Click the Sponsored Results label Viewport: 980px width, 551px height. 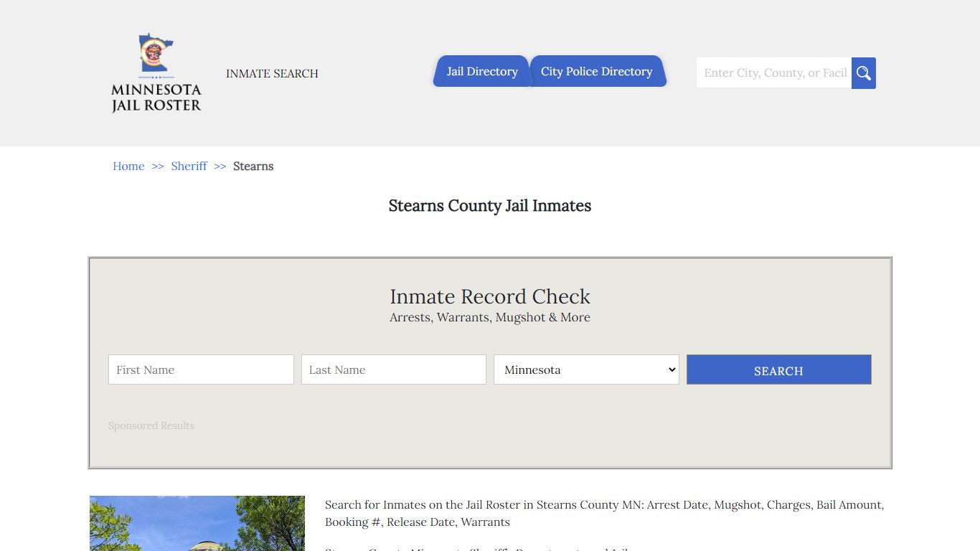[x=151, y=425]
